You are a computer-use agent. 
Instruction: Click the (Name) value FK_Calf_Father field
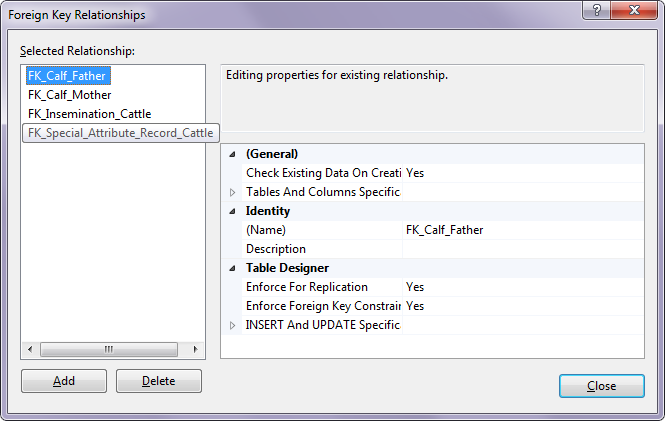click(x=522, y=230)
